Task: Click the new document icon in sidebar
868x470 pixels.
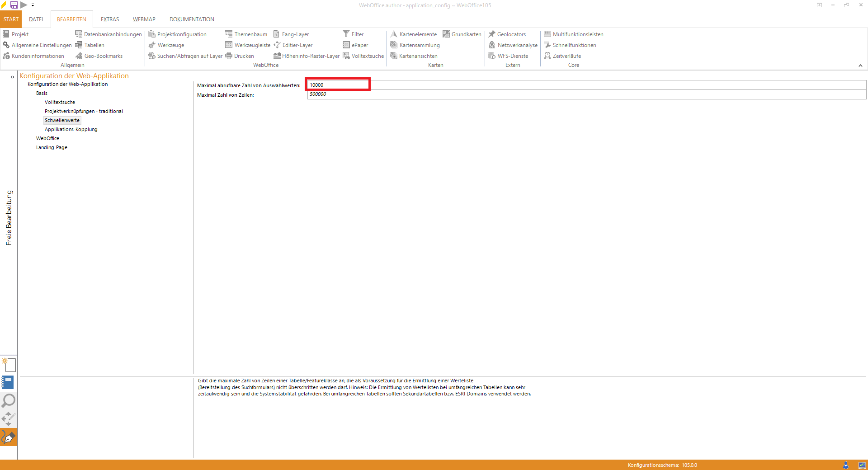Action: click(9, 364)
